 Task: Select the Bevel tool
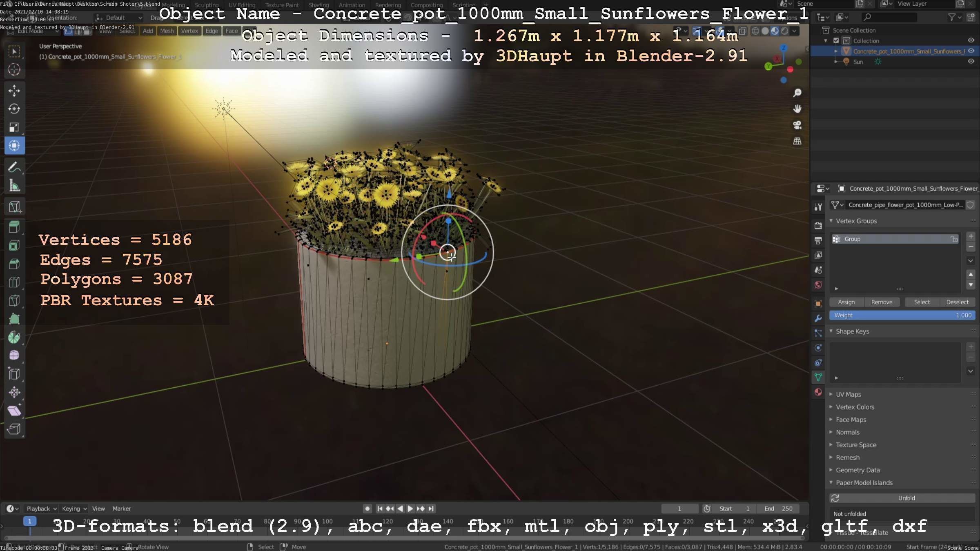(14, 264)
